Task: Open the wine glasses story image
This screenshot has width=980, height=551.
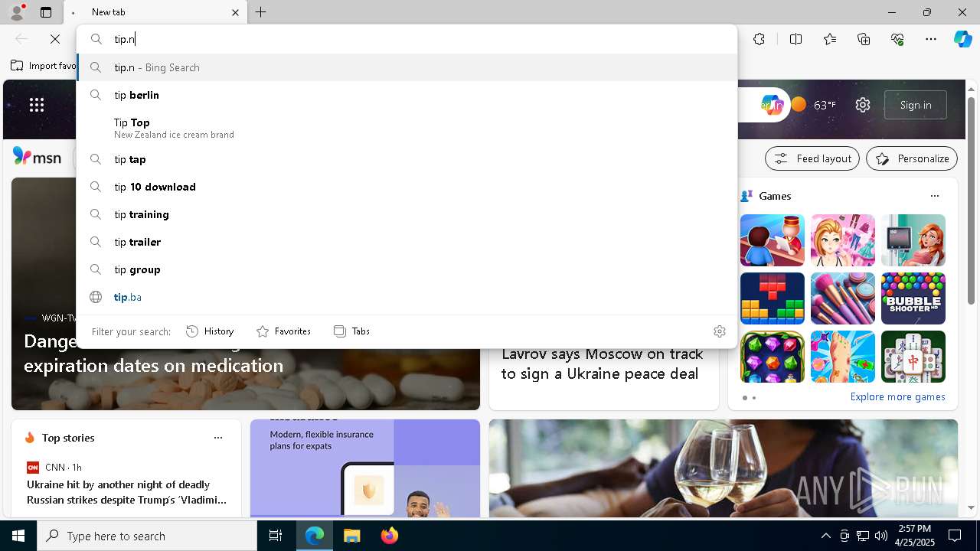Action: (x=724, y=468)
